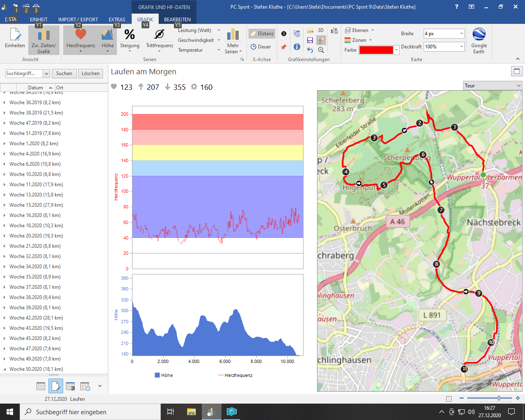Click the blue info icon in Grafikeinstellungen
The width and height of the screenshot is (525, 420).
[297, 47]
